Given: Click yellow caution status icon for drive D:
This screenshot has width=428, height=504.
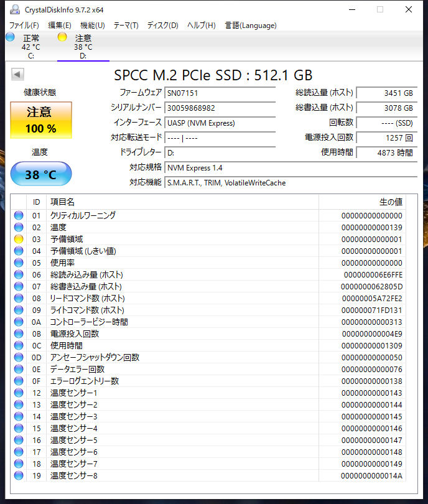Looking at the screenshot, I should point(62,37).
